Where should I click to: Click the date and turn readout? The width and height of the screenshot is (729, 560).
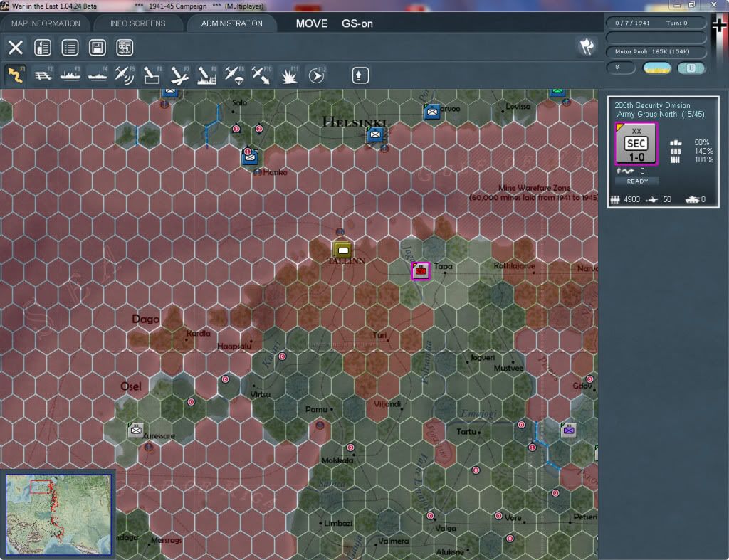point(656,23)
